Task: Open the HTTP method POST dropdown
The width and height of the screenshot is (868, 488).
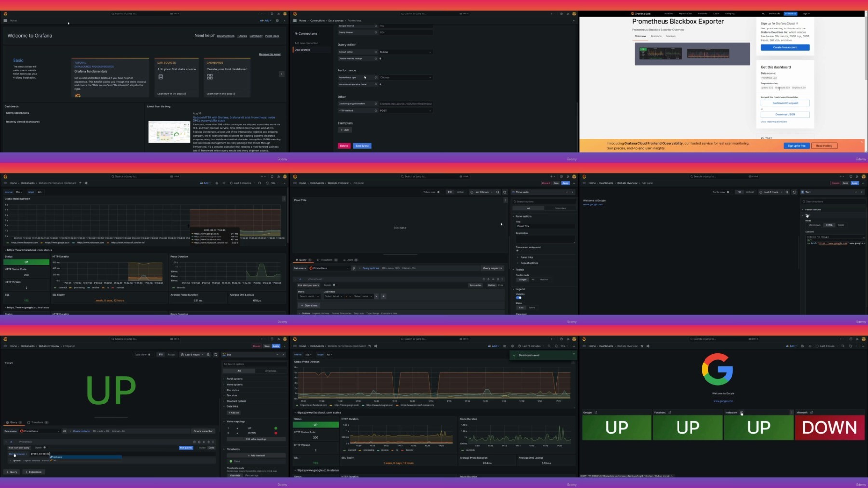Action: [x=405, y=111]
